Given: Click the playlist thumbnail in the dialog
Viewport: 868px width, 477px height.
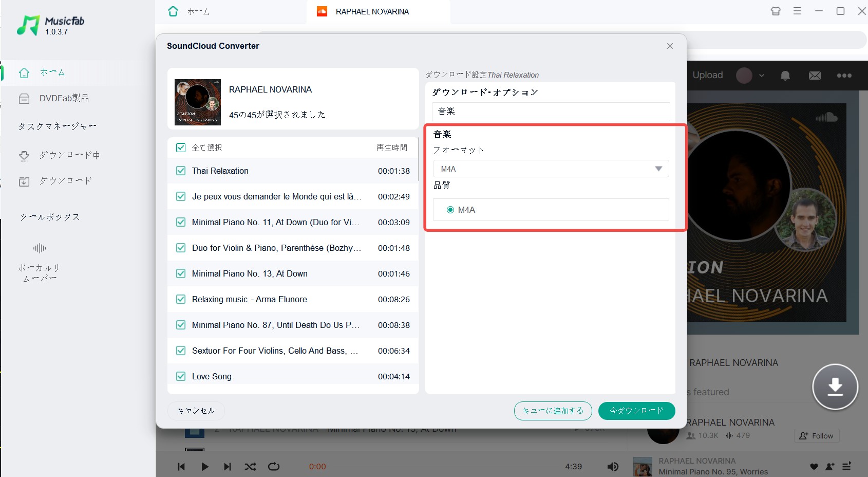Looking at the screenshot, I should (x=198, y=102).
